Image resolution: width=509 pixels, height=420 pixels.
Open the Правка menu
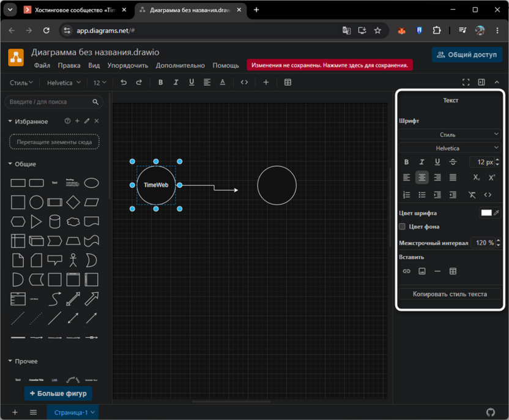coord(69,66)
